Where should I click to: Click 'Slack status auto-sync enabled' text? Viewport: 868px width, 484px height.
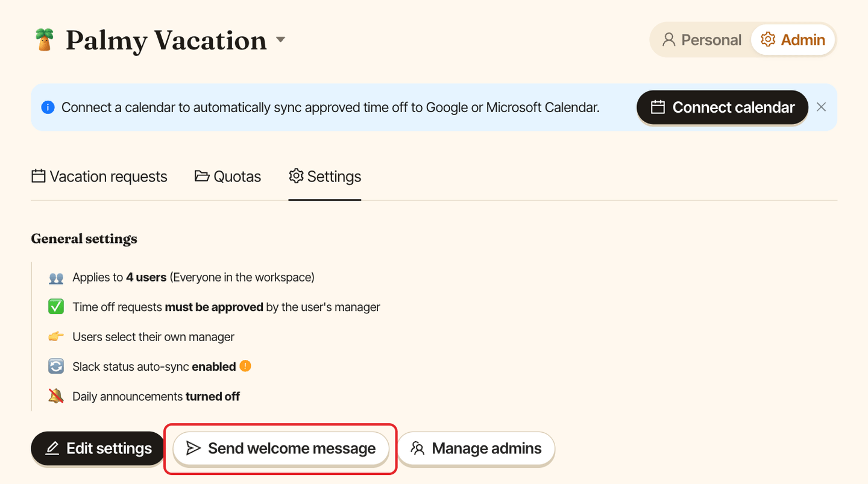154,366
